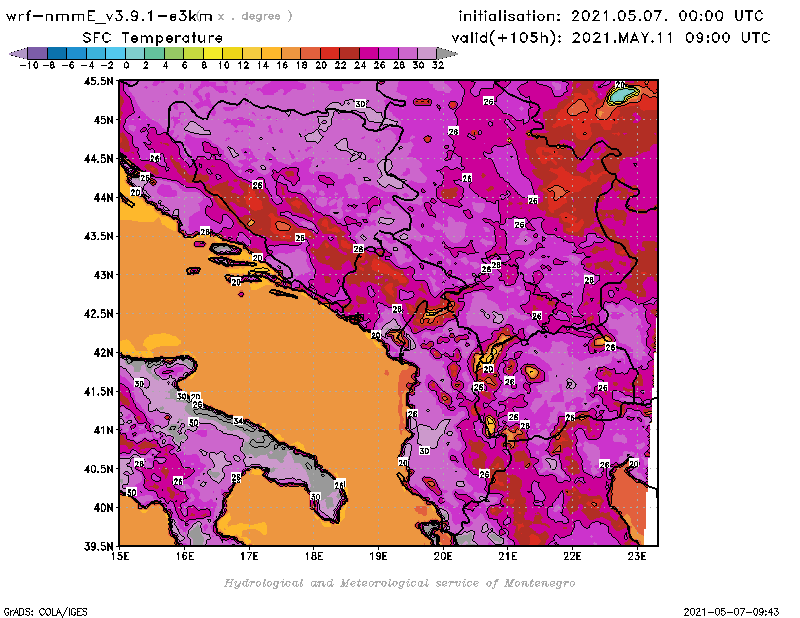Click the 39.5N latitude axis label
800x618 pixels.
pyautogui.click(x=97, y=546)
